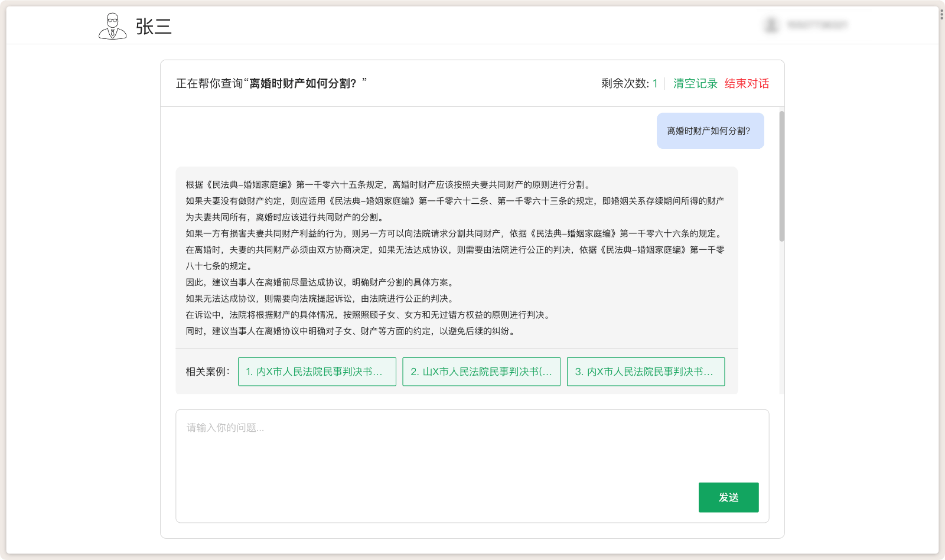Screen dimensions: 945x560
Task: Open case 1 内X市人民法院民事判决书
Action: click(x=317, y=372)
